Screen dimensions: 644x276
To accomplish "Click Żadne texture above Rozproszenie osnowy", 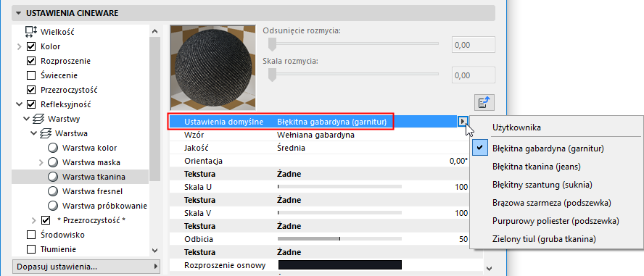I will (289, 252).
